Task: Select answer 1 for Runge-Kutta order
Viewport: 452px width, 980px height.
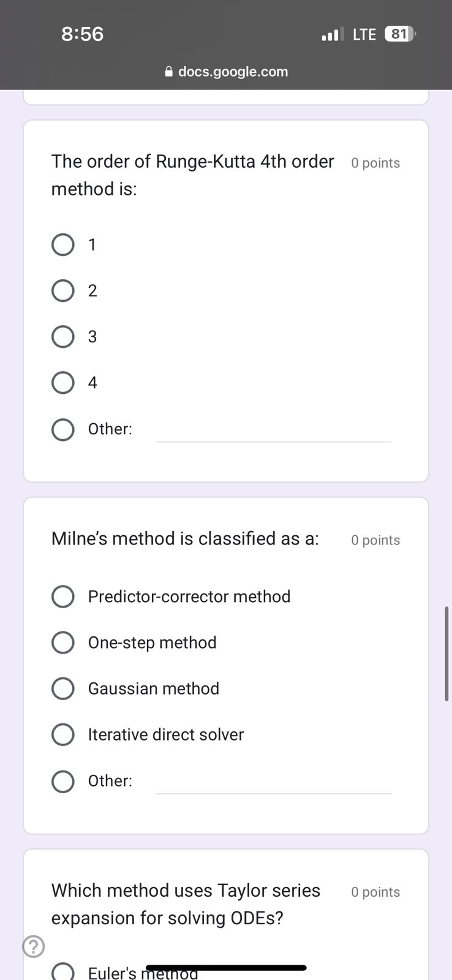Action: (x=62, y=244)
